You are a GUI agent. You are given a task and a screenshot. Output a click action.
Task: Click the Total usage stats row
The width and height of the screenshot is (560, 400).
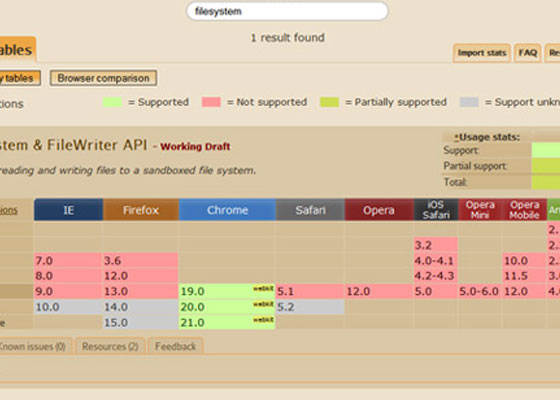[501, 182]
